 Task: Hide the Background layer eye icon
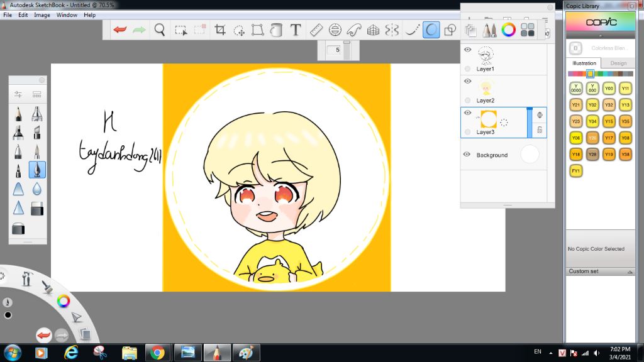(467, 155)
